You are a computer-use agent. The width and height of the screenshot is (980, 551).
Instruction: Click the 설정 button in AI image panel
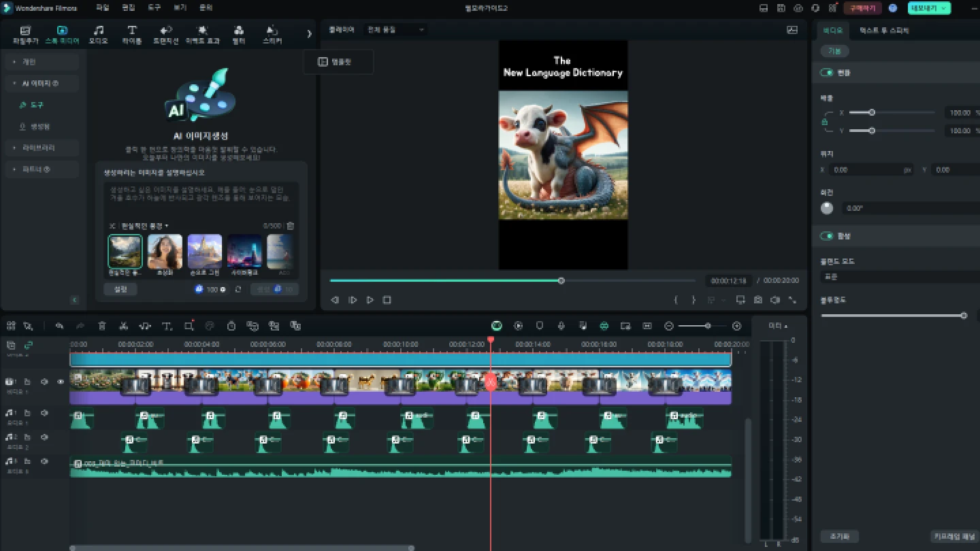(x=120, y=289)
